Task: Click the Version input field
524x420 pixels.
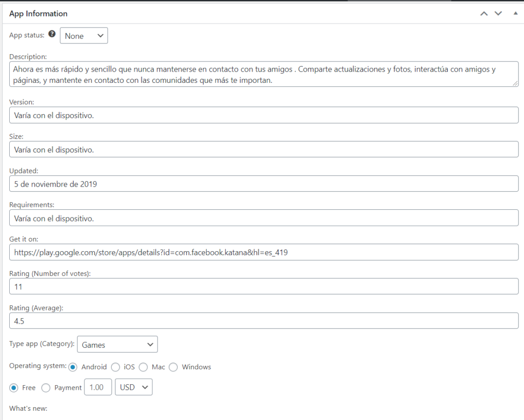Action: (x=264, y=115)
